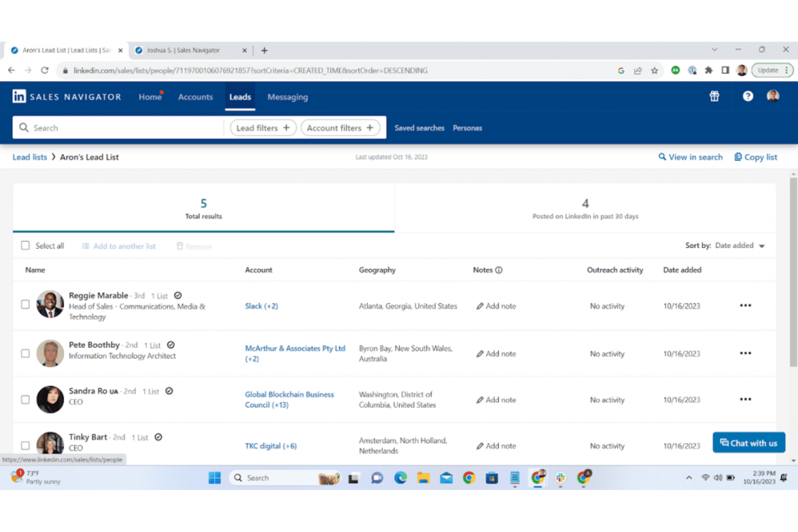Open Saved searches
The height and width of the screenshot is (532, 798).
point(419,128)
